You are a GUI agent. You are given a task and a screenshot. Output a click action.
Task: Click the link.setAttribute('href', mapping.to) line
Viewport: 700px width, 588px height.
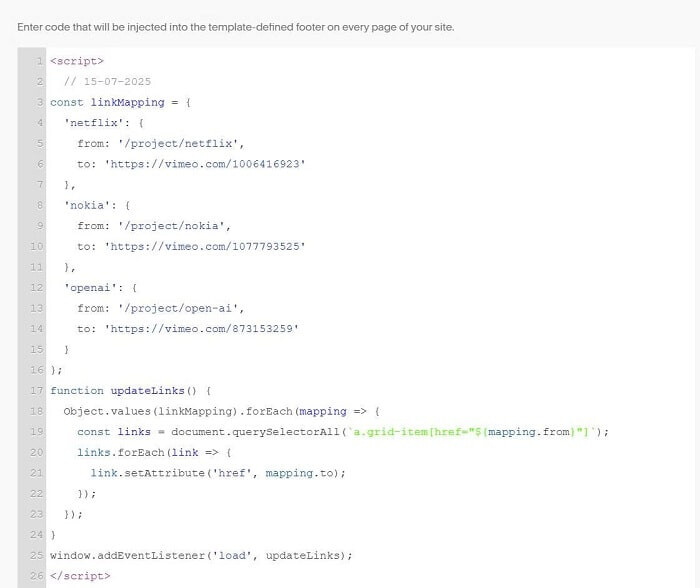click(x=218, y=473)
